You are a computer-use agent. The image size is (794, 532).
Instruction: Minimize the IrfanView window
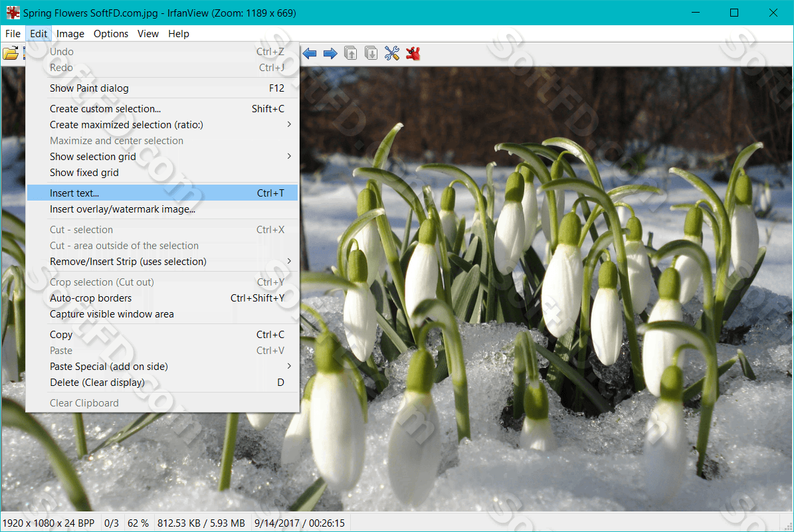(696, 13)
